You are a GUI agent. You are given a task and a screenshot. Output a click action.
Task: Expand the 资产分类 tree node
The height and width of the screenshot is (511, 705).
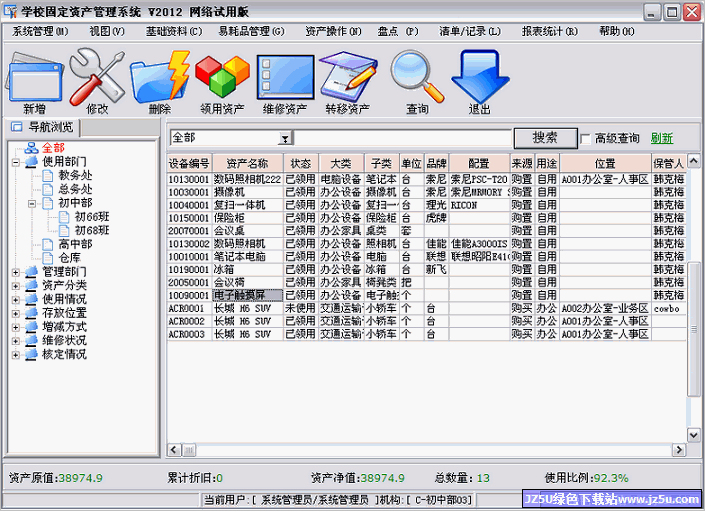[16, 286]
